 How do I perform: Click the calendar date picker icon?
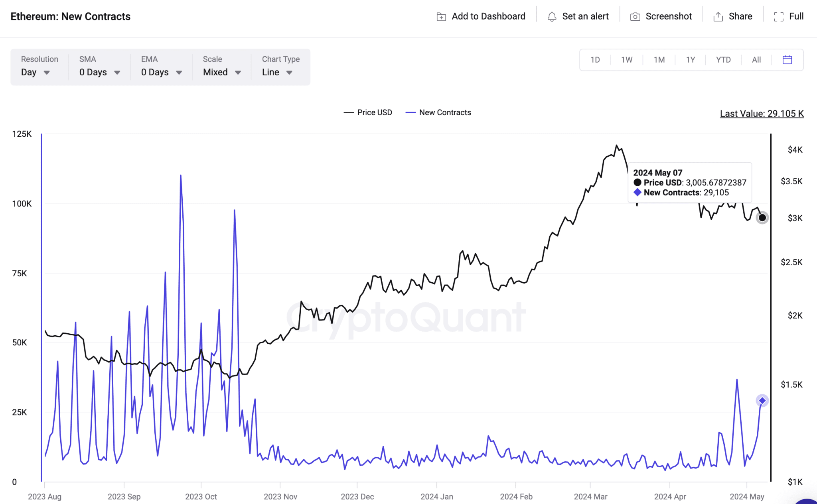coord(787,60)
